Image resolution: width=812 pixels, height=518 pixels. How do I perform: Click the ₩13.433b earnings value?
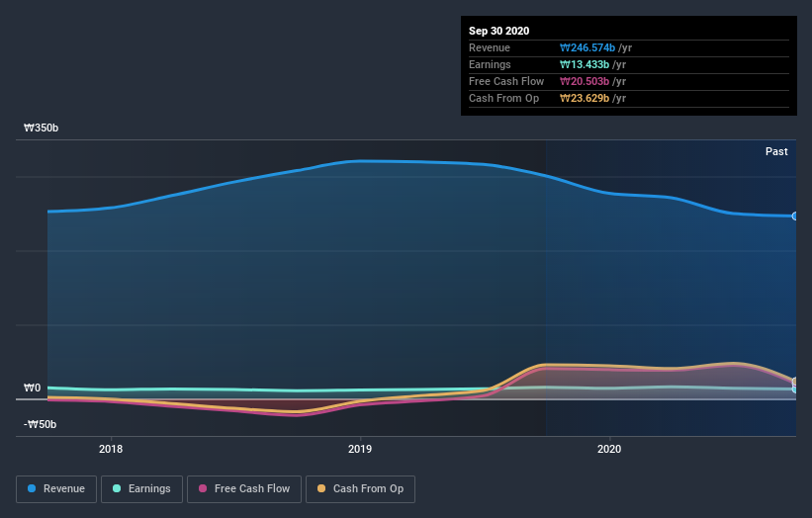point(585,64)
